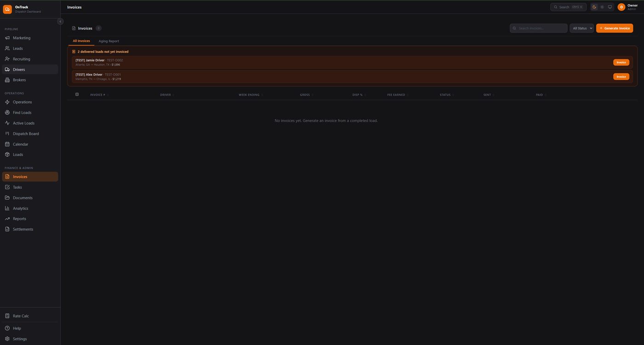
Task: Click the Generate Invoice button
Action: click(x=615, y=28)
